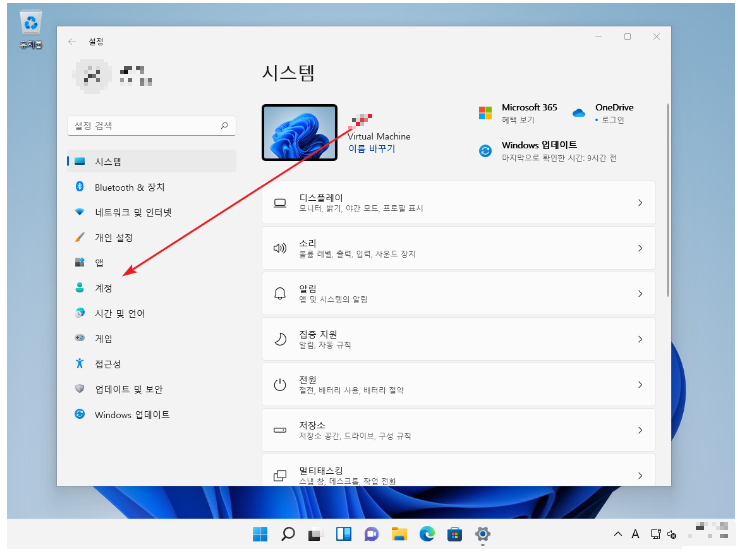Click the muted volume tray icon

point(672,535)
